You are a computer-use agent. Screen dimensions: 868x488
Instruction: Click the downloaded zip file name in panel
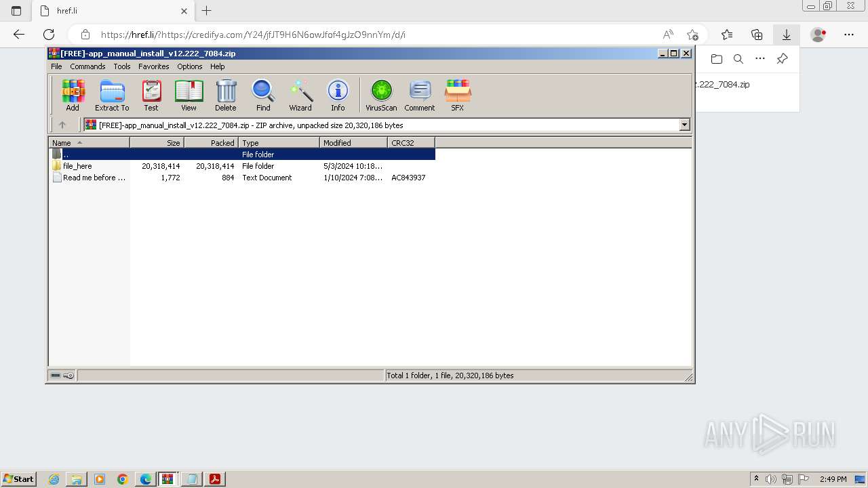tap(723, 85)
